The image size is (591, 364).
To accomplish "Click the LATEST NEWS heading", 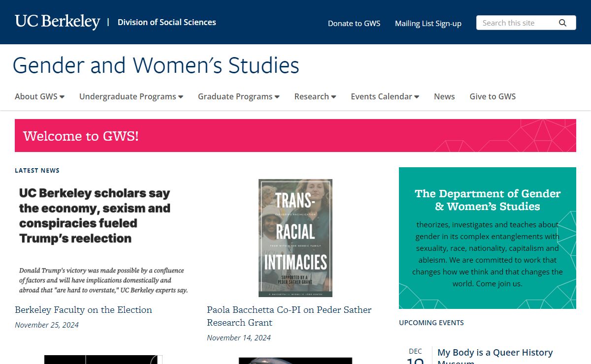I will coord(37,171).
